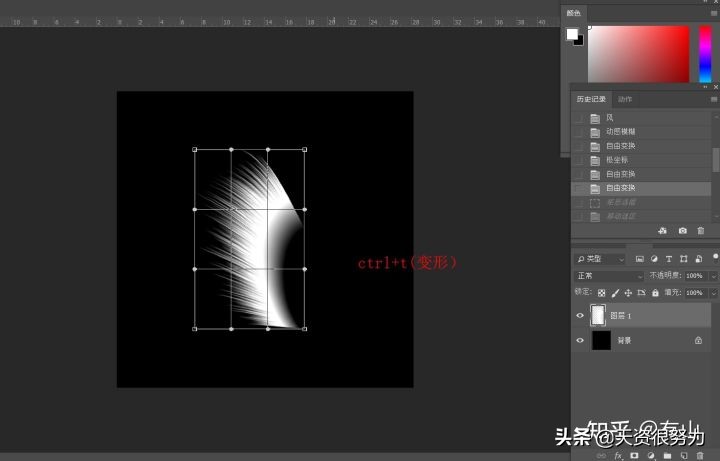Create new document from current history state
The height and width of the screenshot is (461, 720).
pos(662,230)
